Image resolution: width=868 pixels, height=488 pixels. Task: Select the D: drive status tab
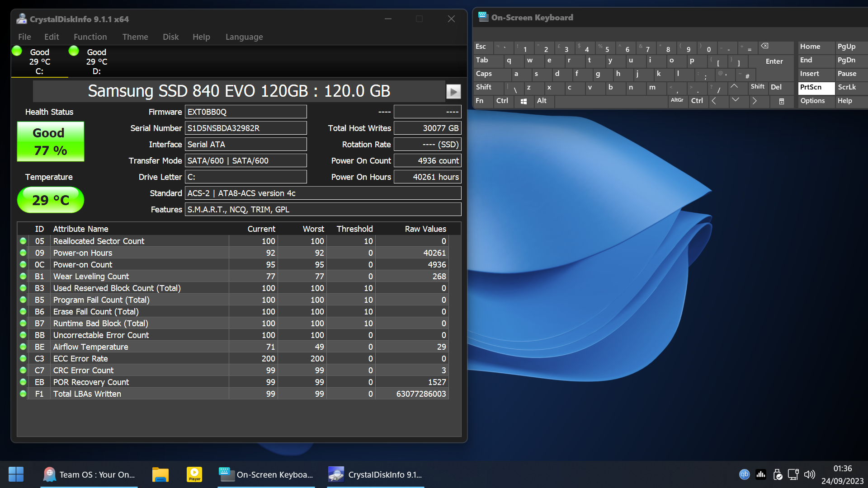[97, 61]
